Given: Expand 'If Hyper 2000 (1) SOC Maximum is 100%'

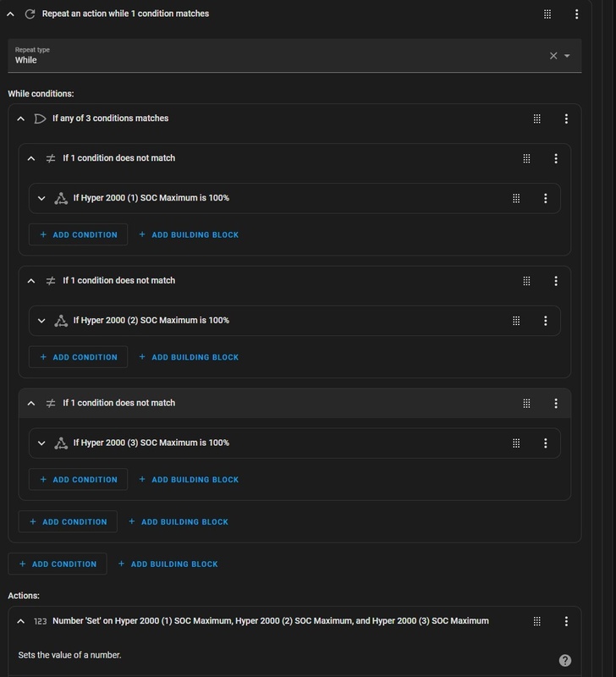Looking at the screenshot, I should pyautogui.click(x=41, y=198).
